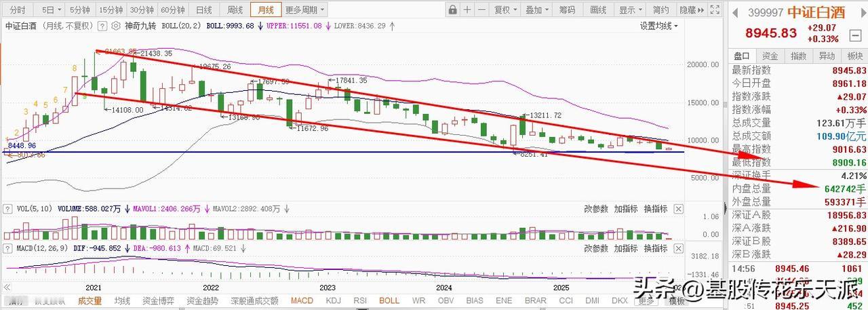Image resolution: width=868 pixels, height=310 pixels.
Task: Select the 深股通成交额 indicator
Action: pos(254,300)
